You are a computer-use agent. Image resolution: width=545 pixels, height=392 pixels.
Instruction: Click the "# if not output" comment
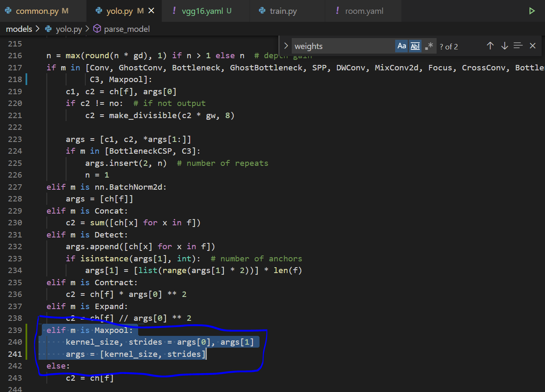click(x=170, y=103)
